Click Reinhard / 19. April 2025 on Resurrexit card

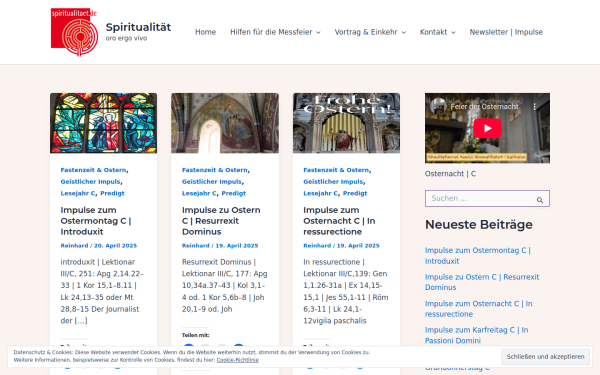(x=220, y=246)
